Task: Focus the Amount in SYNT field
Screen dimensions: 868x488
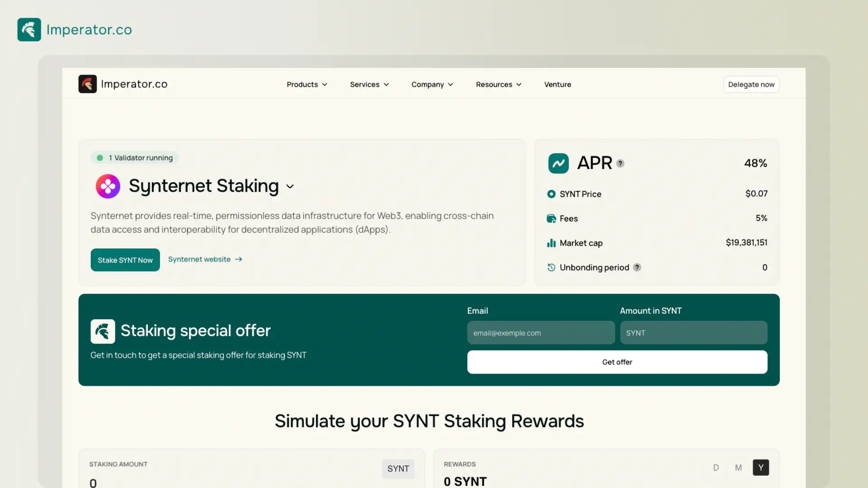Action: 693,333
